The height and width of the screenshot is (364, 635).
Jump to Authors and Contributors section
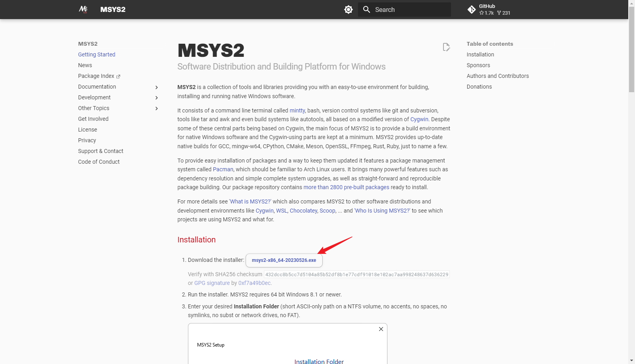point(498,76)
